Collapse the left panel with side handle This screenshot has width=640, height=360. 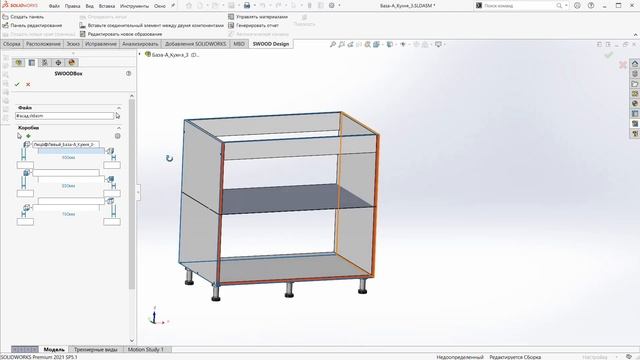click(x=138, y=192)
